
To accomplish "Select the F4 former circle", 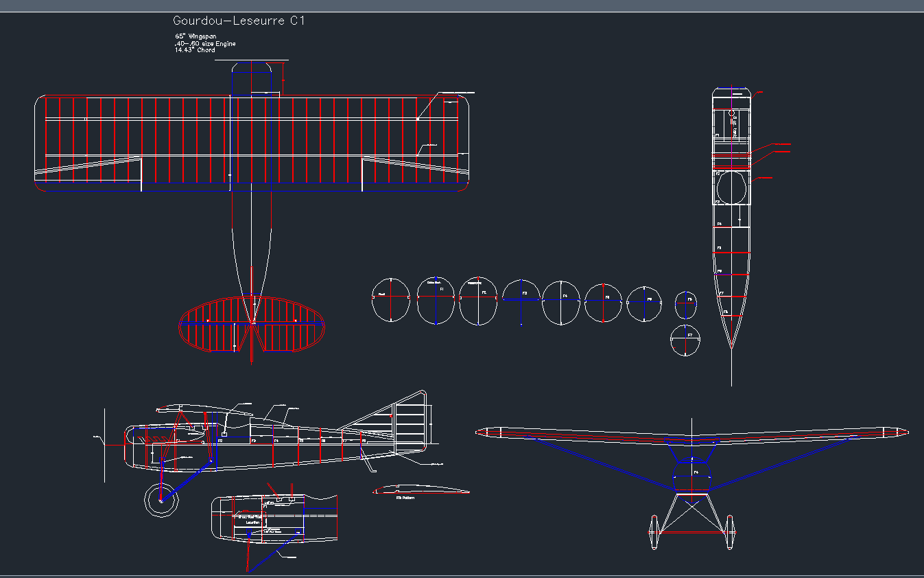I will [x=562, y=300].
